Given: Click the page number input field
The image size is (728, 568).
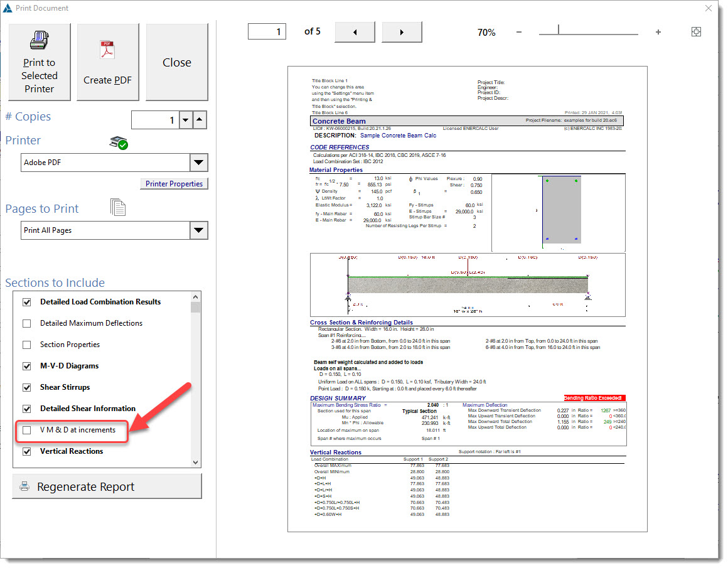Looking at the screenshot, I should pos(267,31).
